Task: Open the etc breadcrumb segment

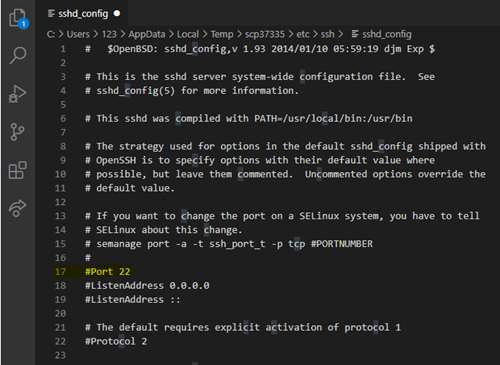Action: click(303, 34)
